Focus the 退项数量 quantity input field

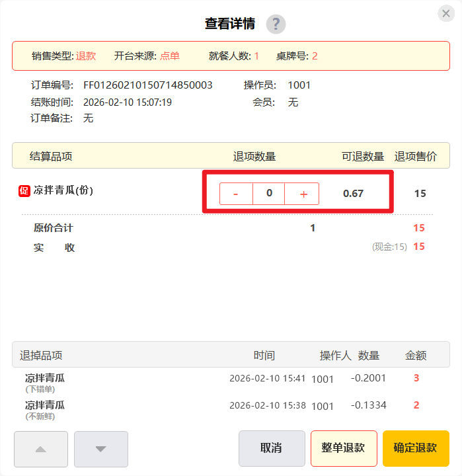(x=269, y=194)
